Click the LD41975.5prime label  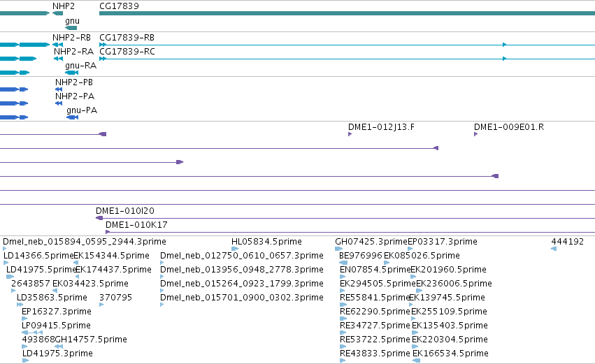tap(41, 270)
